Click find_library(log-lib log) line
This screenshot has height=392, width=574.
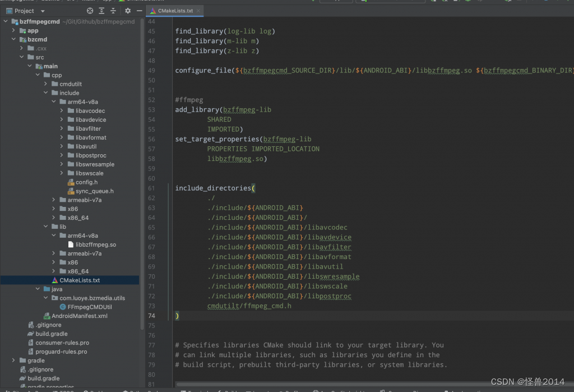(225, 31)
